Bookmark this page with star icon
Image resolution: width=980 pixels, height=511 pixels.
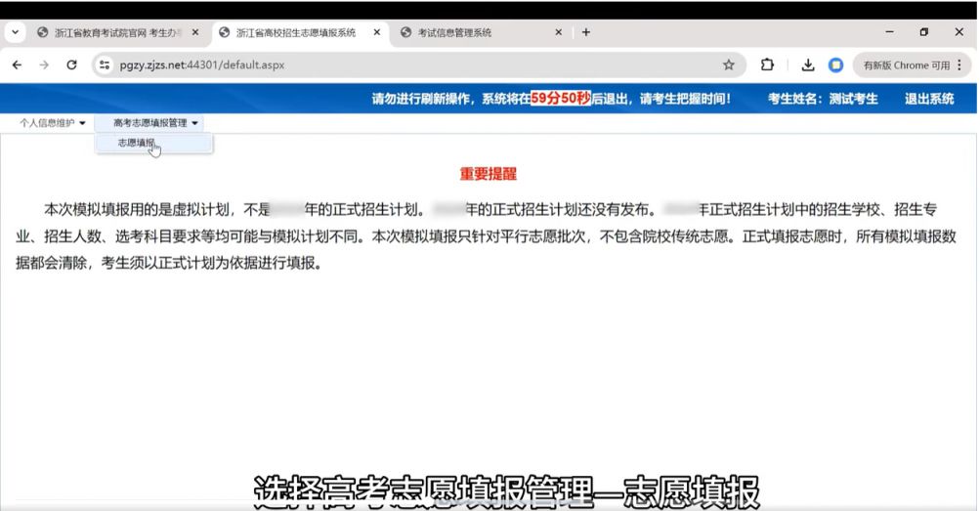tap(728, 65)
